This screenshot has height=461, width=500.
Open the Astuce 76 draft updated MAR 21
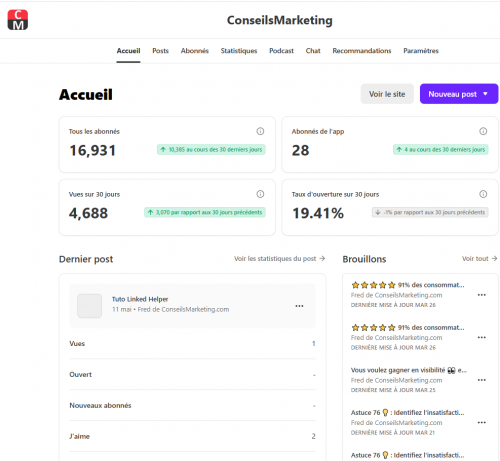pos(407,413)
